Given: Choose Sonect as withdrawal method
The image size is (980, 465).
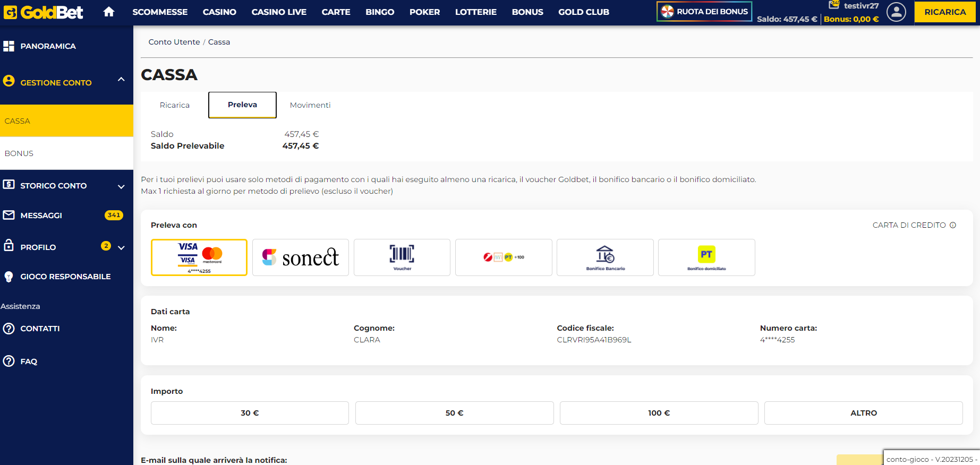Looking at the screenshot, I should pyautogui.click(x=301, y=257).
